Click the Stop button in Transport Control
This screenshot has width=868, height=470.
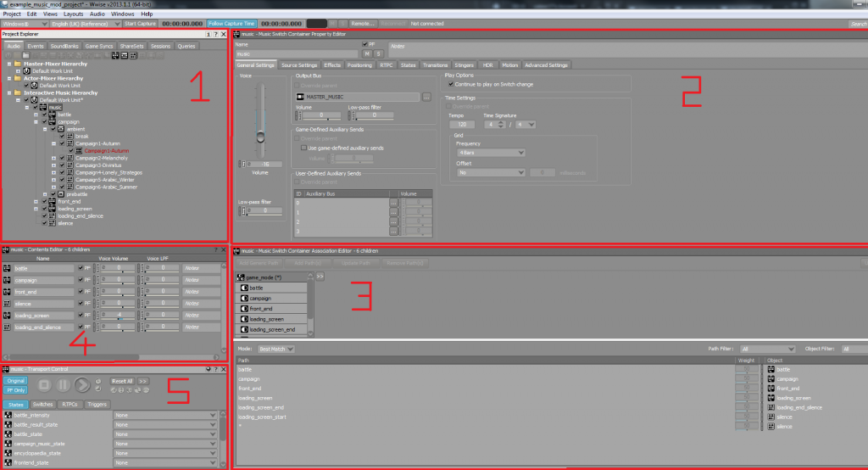[45, 384]
